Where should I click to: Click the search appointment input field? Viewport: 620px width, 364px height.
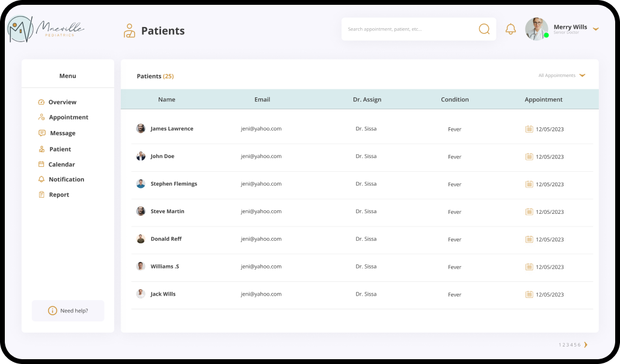tap(411, 29)
